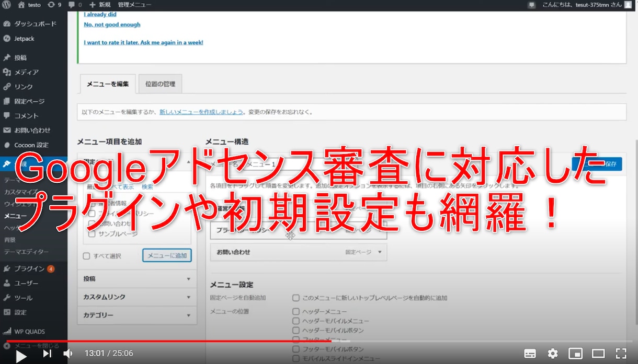Click the 新しいメニューを作成しましょう link
The image size is (638, 364).
201,112
